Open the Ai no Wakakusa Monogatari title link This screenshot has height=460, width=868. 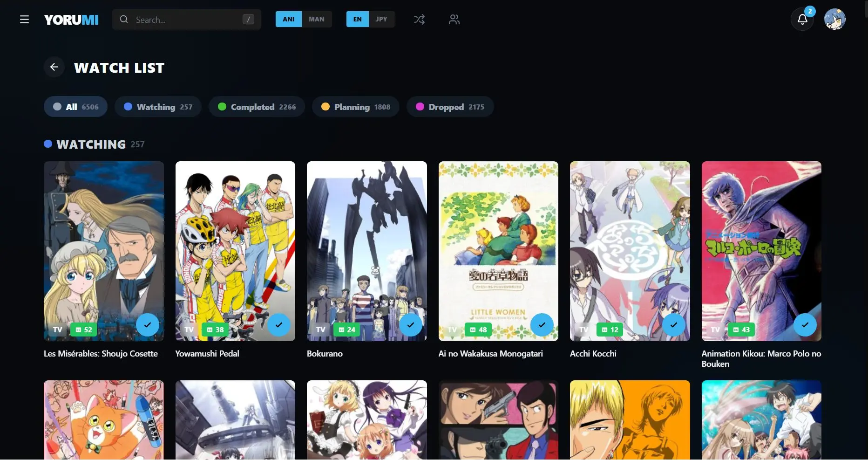click(491, 354)
